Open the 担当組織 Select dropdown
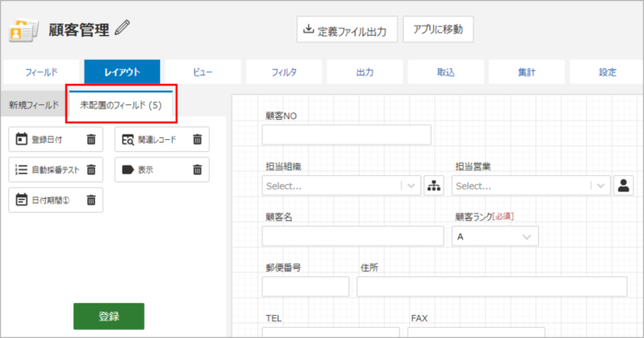Screen dimensions: 644x338 341,185
